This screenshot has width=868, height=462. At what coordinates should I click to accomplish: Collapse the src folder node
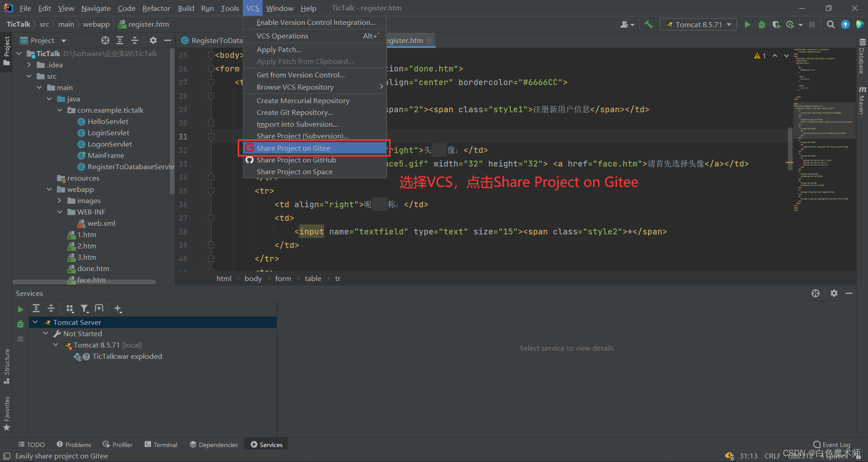click(29, 76)
